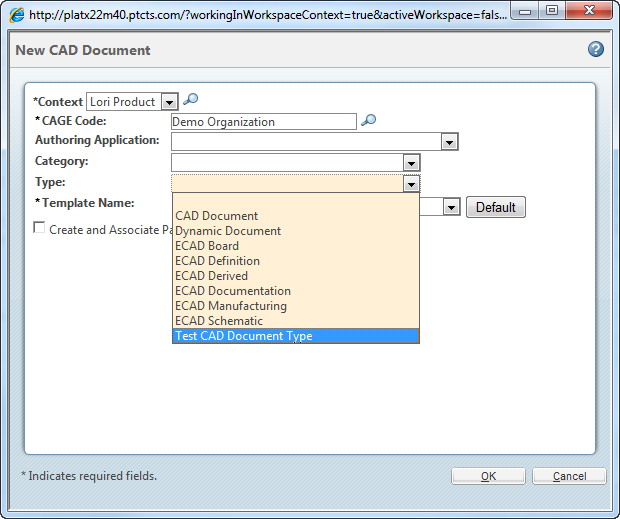Select Test CAD Document Type option
This screenshot has height=519, width=620.
point(296,336)
